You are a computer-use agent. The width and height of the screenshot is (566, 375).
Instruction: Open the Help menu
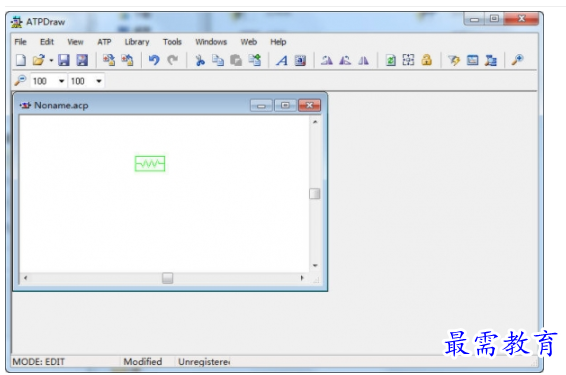point(278,42)
